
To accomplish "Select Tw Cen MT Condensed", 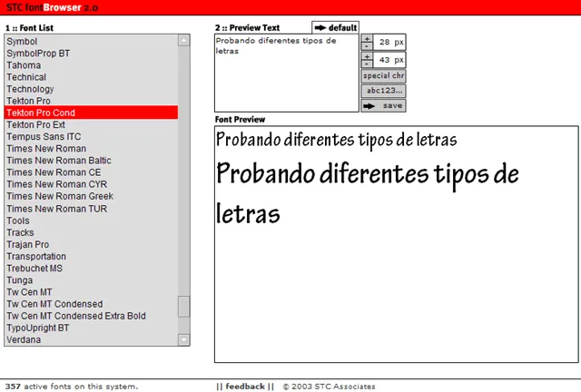I will point(91,303).
